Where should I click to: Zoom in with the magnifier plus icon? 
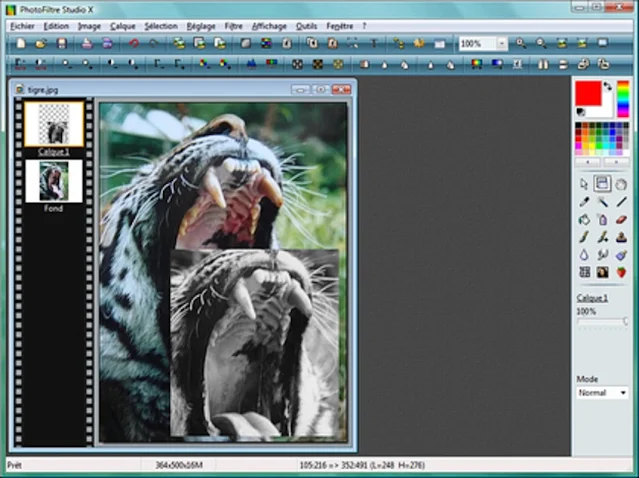(x=521, y=43)
